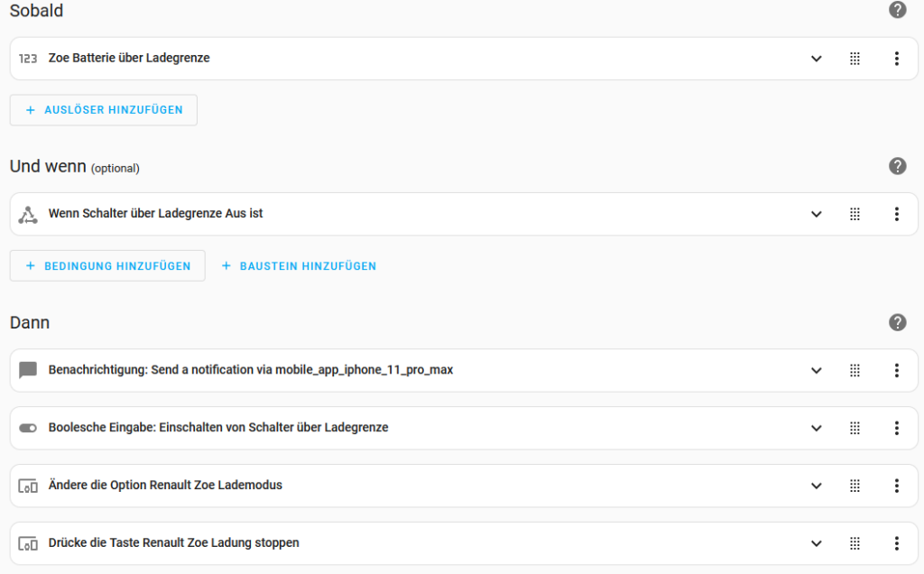Open three-dot menu for Zoe Batterie trigger
Viewport: 924px width, 574px height.
pyautogui.click(x=896, y=59)
